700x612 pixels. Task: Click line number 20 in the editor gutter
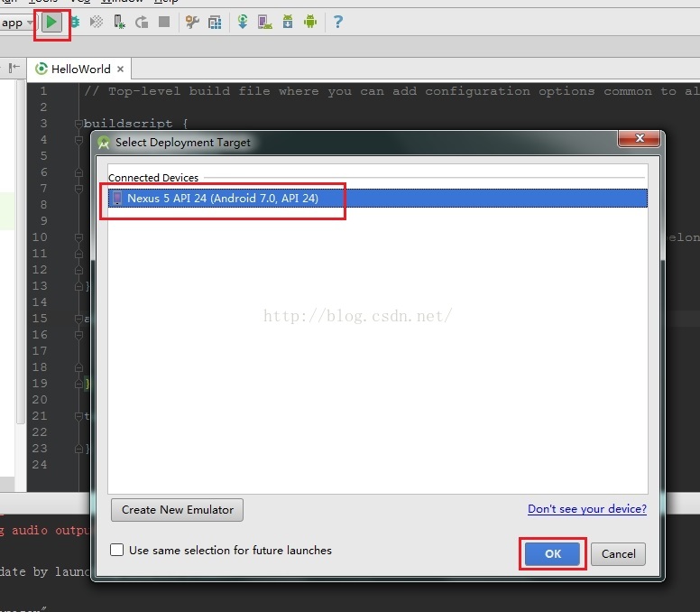coord(40,399)
